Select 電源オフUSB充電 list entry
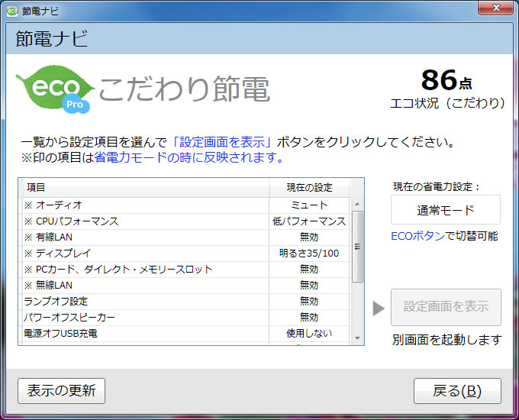The height and width of the screenshot is (420, 519). [x=145, y=334]
